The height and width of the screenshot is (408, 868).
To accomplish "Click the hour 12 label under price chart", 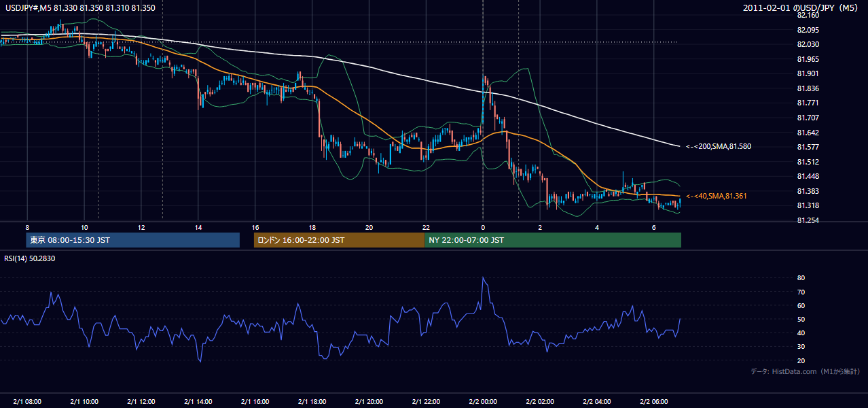I will click(x=141, y=227).
